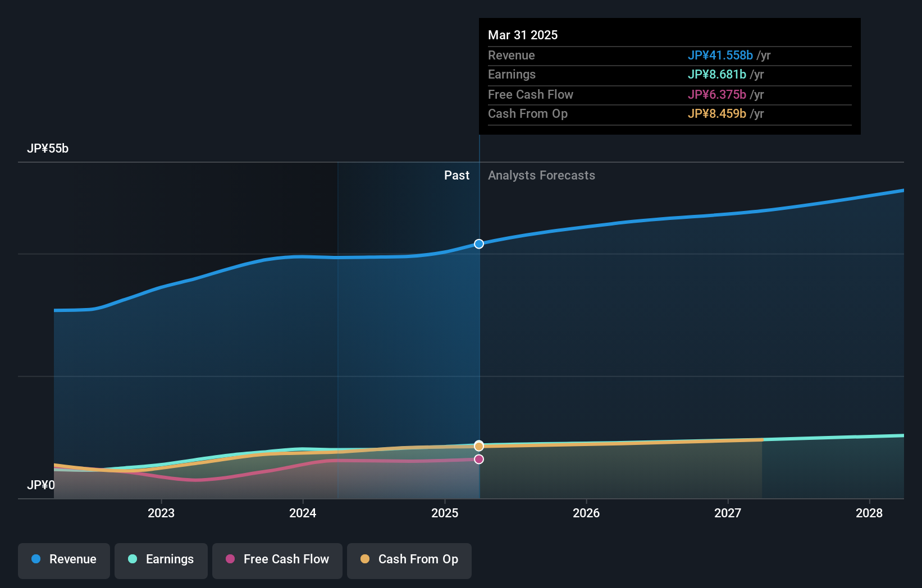Click the pink Free Cash Flow legend dot

point(230,559)
